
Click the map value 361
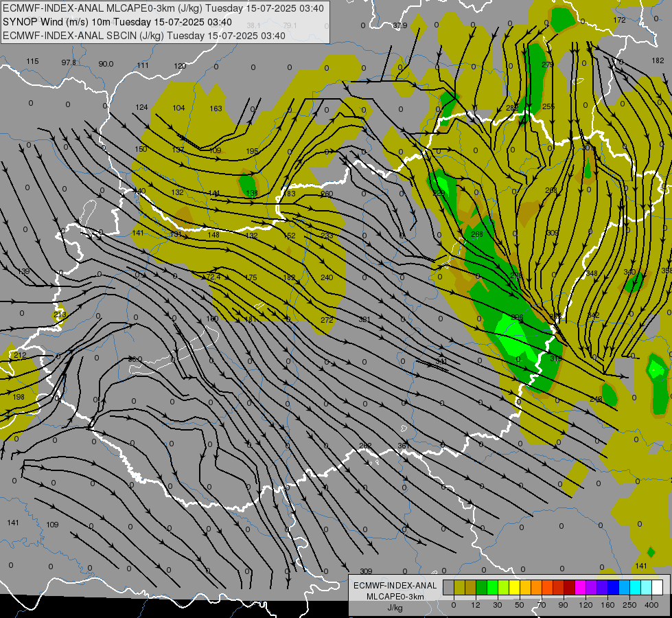coord(404,446)
